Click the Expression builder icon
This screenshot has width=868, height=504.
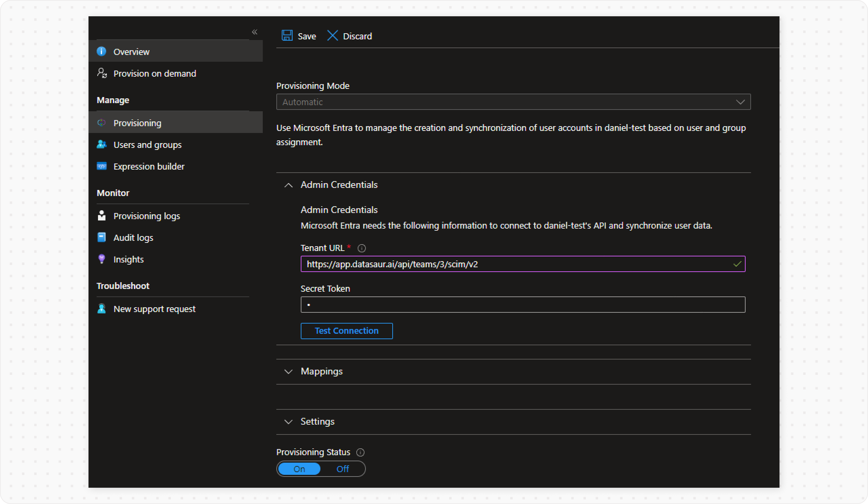[102, 167]
